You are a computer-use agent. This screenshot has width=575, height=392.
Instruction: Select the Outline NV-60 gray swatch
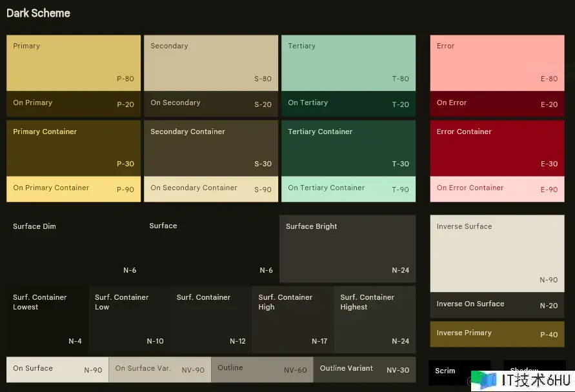point(262,369)
